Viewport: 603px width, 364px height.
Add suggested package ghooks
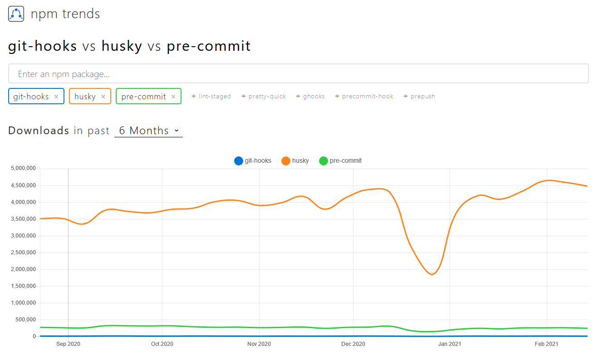click(310, 96)
